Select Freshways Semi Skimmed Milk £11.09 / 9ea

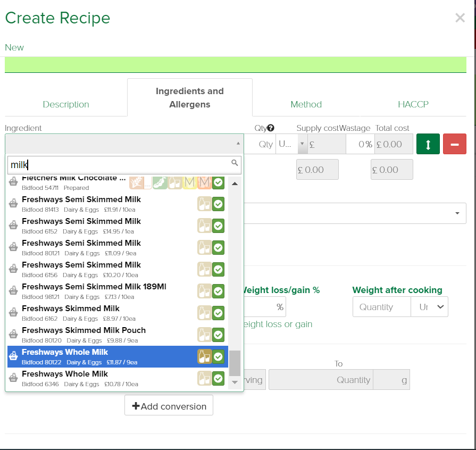pos(118,247)
